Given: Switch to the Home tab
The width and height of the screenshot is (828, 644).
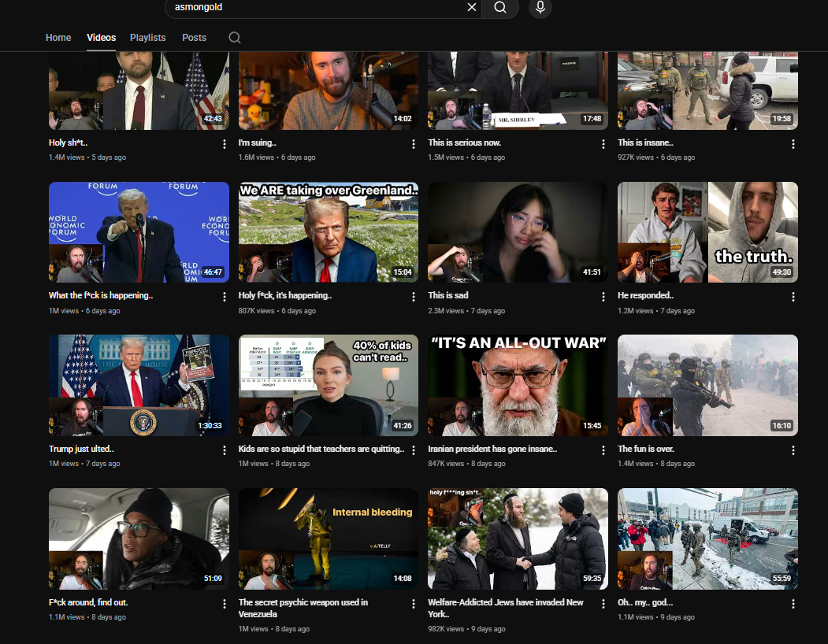Looking at the screenshot, I should tap(58, 38).
